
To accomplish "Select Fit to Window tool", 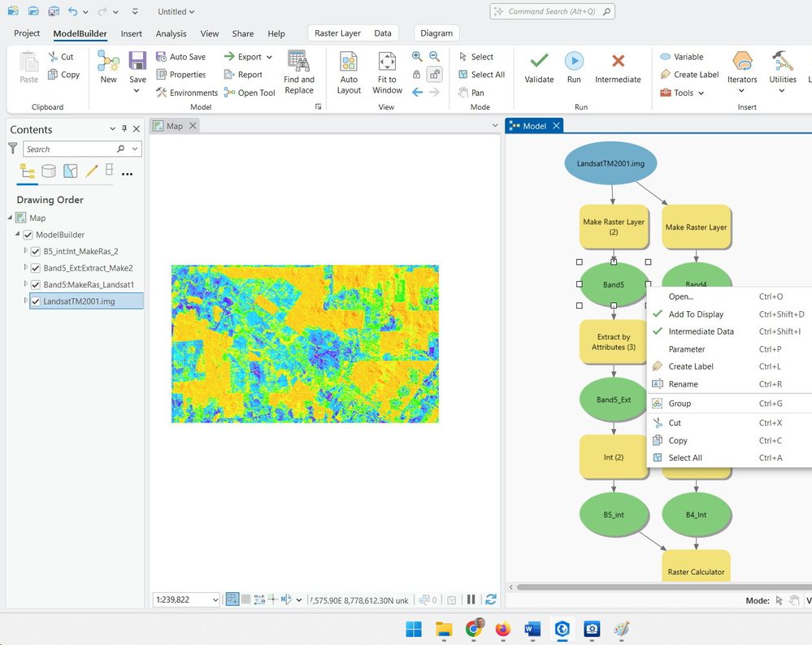I will [x=387, y=63].
